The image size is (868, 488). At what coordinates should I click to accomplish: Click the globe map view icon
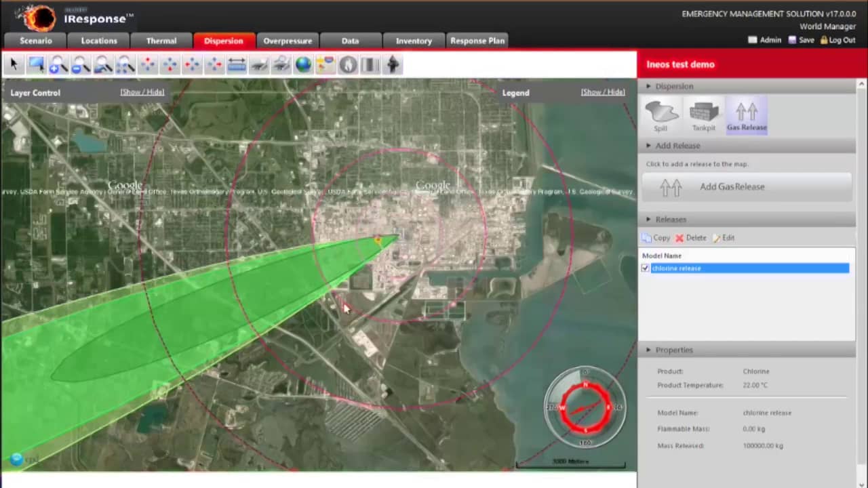coord(303,64)
